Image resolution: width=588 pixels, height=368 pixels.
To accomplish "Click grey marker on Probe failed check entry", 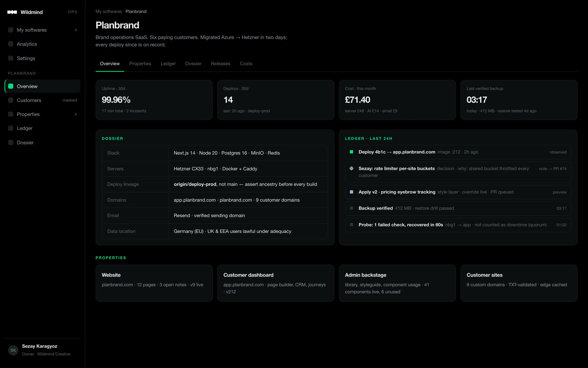I will [351, 224].
